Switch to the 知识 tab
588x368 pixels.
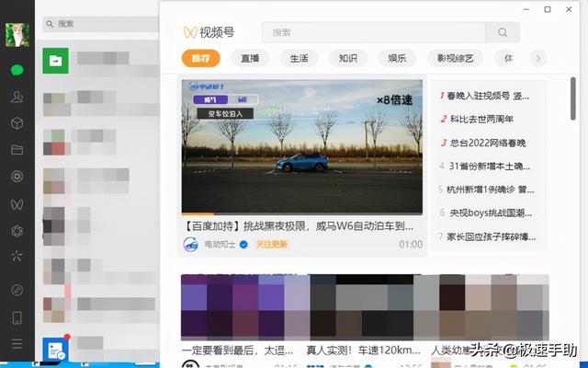[348, 58]
